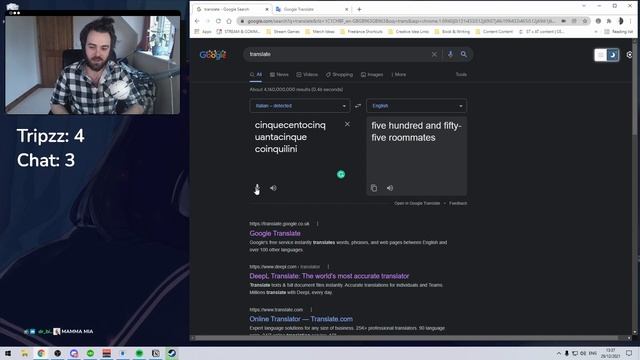Viewport: 640px width, 360px height.
Task: Clear the Italian source text with the X
Action: [x=347, y=124]
